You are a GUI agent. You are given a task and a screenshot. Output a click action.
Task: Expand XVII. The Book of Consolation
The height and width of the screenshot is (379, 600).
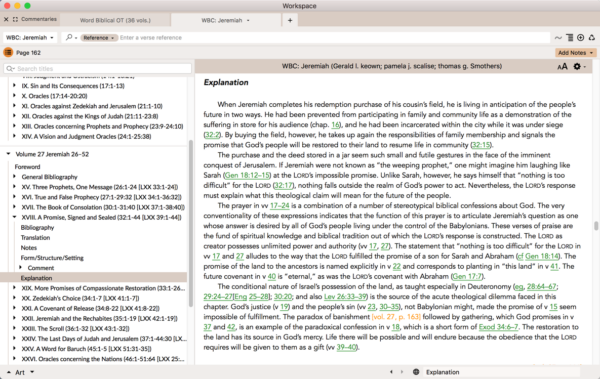pyautogui.click(x=15, y=207)
